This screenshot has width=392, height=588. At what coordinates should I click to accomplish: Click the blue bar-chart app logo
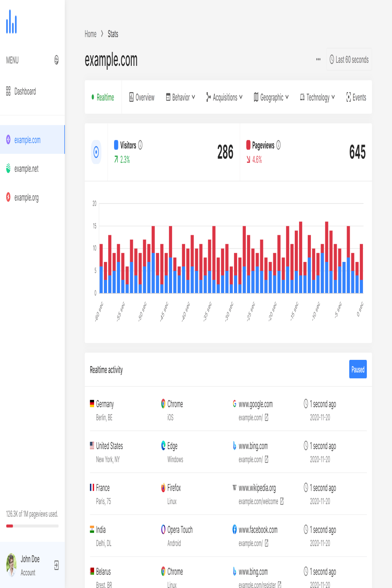point(11,22)
